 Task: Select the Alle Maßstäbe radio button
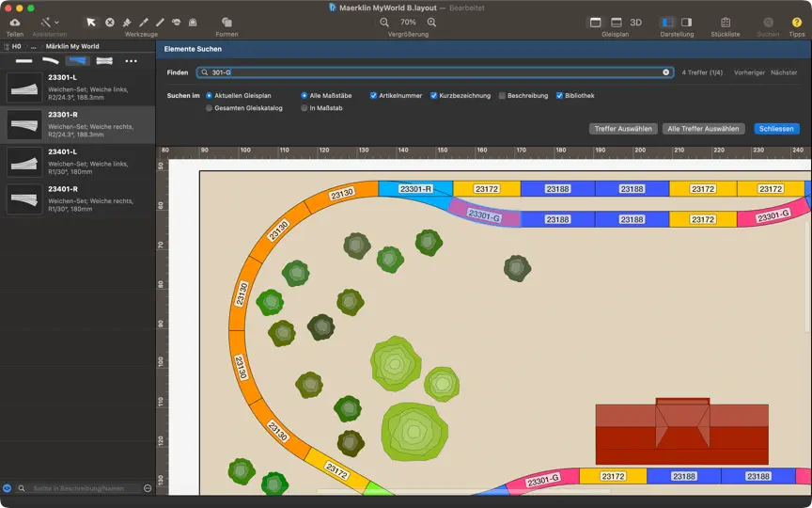point(304,96)
